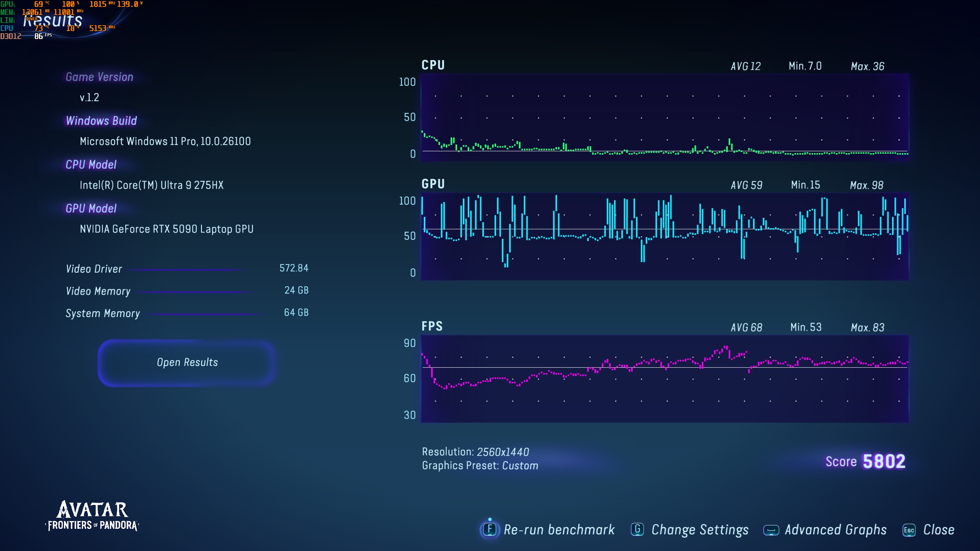Click the Esc key icon

[x=909, y=530]
